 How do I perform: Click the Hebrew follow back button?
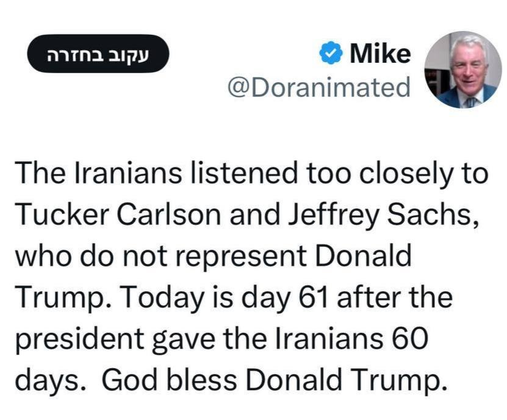[98, 54]
